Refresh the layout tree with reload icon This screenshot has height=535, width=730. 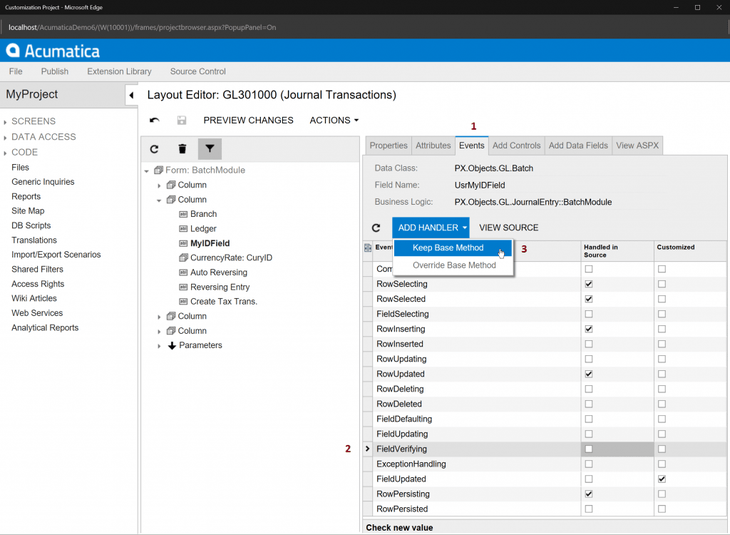pos(154,149)
